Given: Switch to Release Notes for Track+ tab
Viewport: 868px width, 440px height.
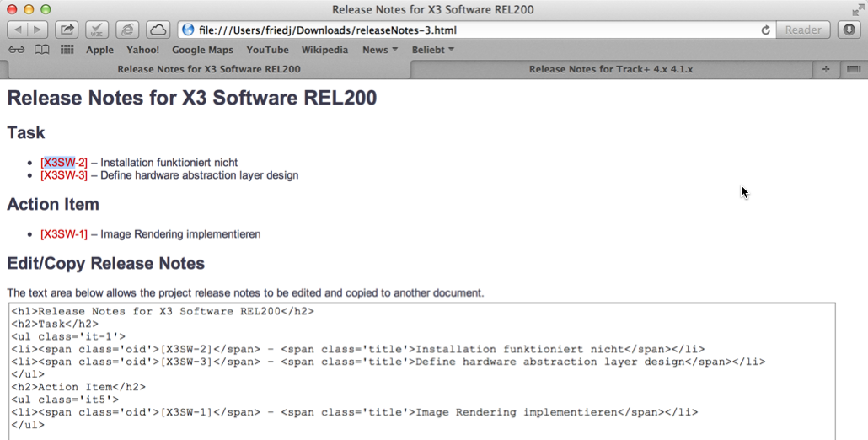Looking at the screenshot, I should point(611,69).
